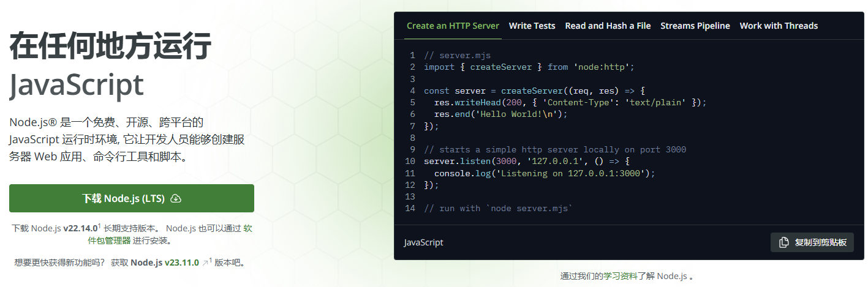
Task: Click the JavaScript label under the code
Action: [423, 242]
